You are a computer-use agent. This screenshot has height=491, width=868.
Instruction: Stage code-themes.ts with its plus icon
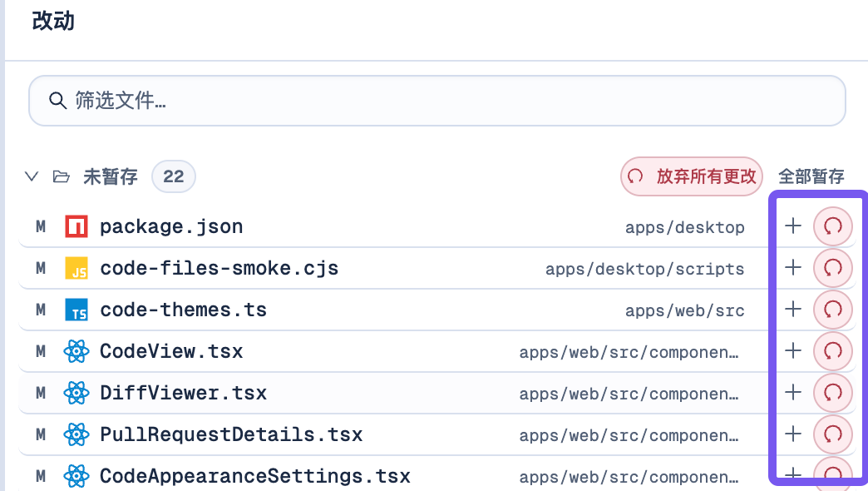click(792, 310)
